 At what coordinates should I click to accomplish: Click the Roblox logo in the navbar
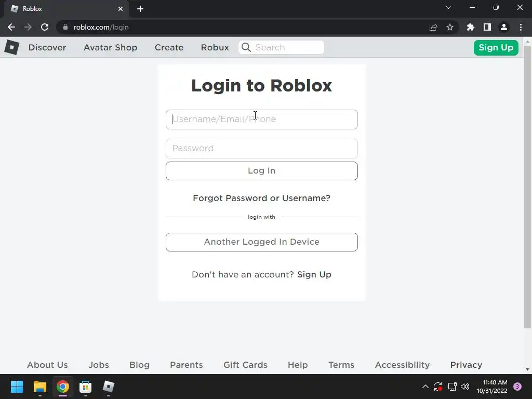[12, 47]
